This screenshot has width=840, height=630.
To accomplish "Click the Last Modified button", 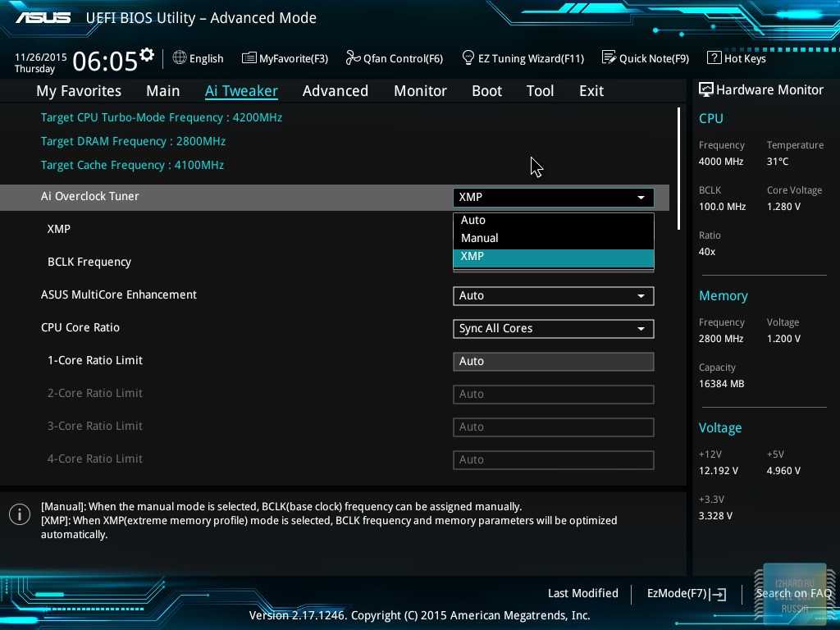I will click(x=582, y=593).
